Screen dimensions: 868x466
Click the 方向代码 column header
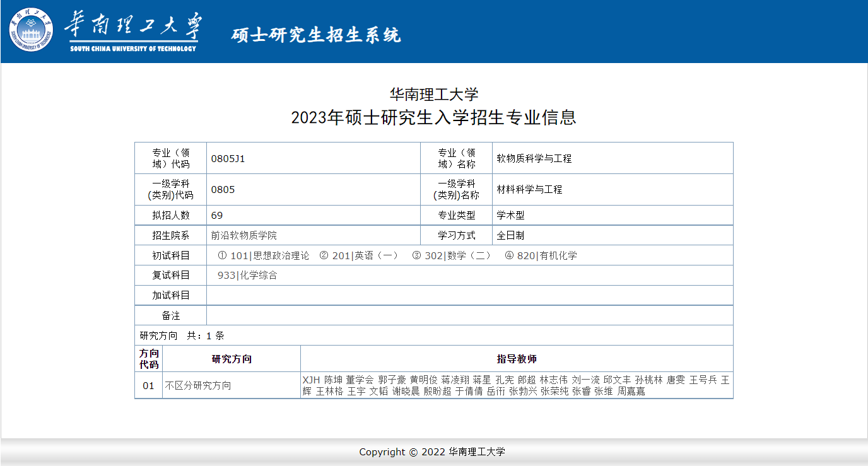(x=149, y=359)
